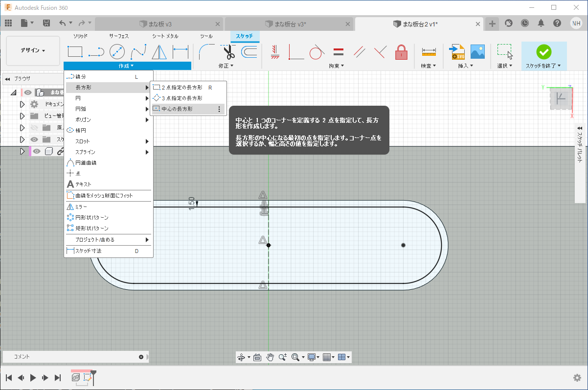Expand the document settings tree node
Image resolution: width=588 pixels, height=390 pixels.
click(22, 104)
